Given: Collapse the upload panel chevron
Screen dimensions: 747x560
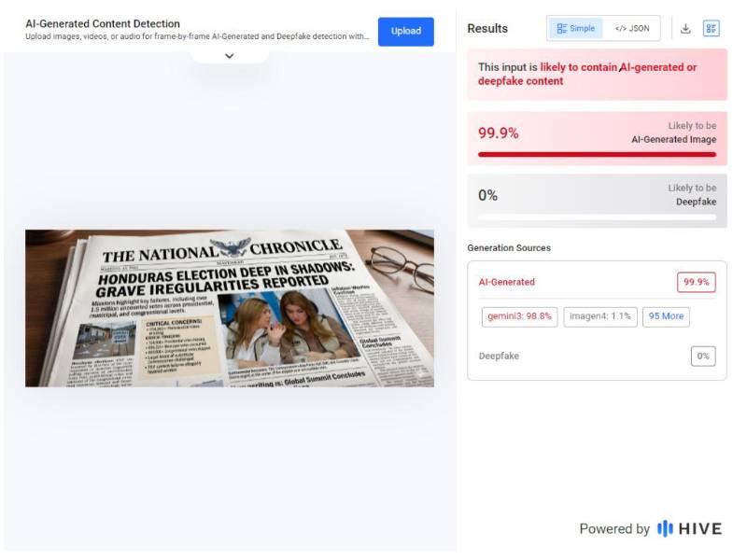Looking at the screenshot, I should click(x=229, y=56).
